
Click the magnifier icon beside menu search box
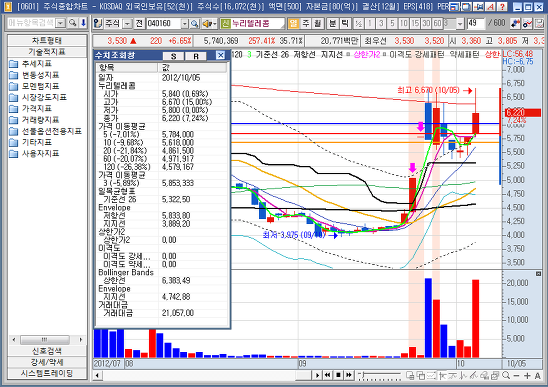(73, 23)
